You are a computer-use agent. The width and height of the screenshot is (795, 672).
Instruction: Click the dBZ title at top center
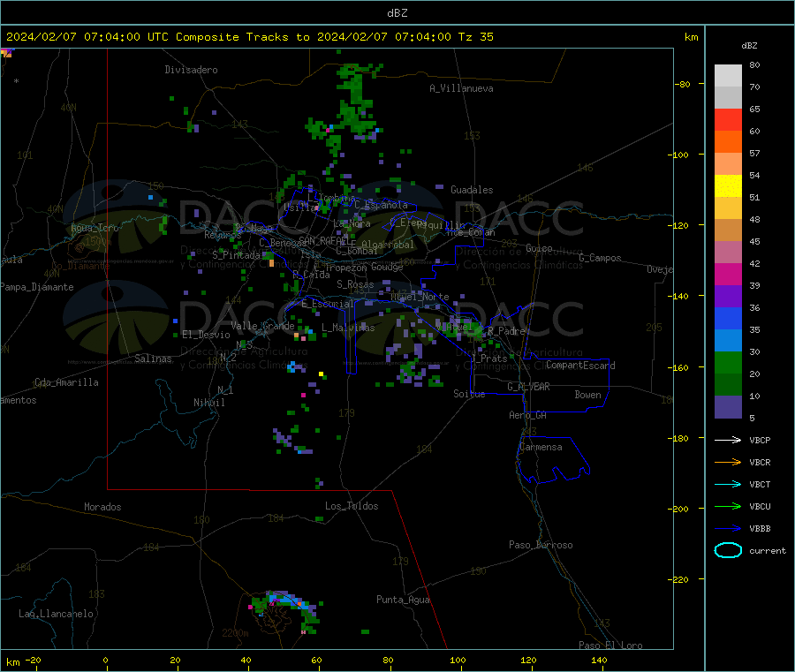397,13
